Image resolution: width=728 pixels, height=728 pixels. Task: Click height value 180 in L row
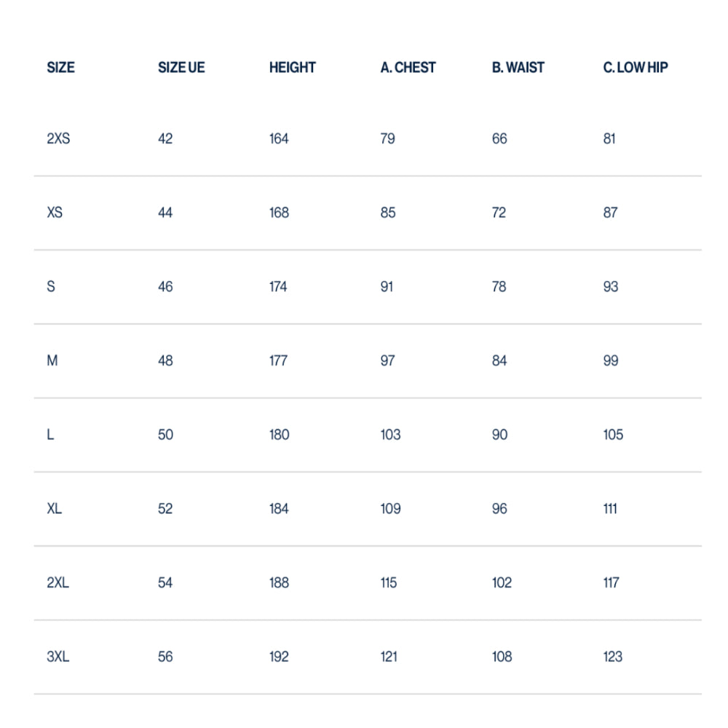[x=279, y=435]
